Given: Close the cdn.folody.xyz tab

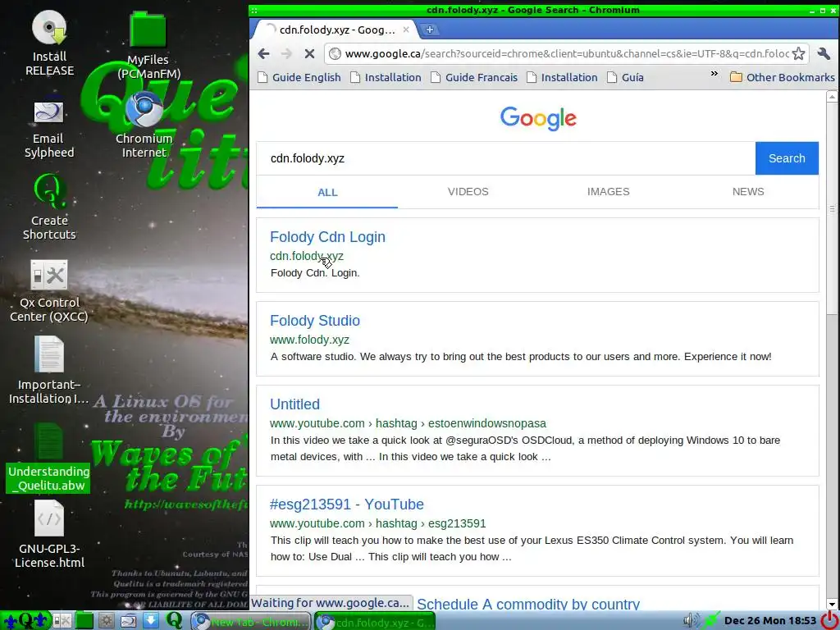Looking at the screenshot, I should tap(406, 30).
